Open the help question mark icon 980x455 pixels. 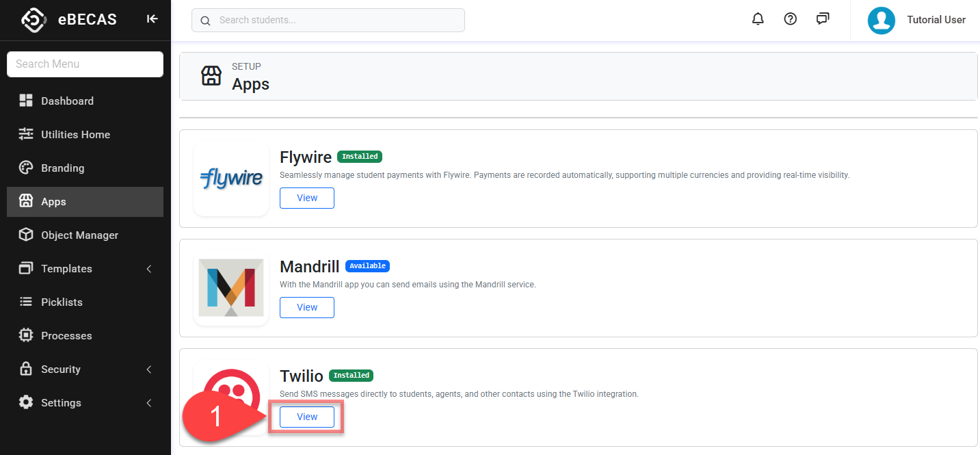[790, 19]
